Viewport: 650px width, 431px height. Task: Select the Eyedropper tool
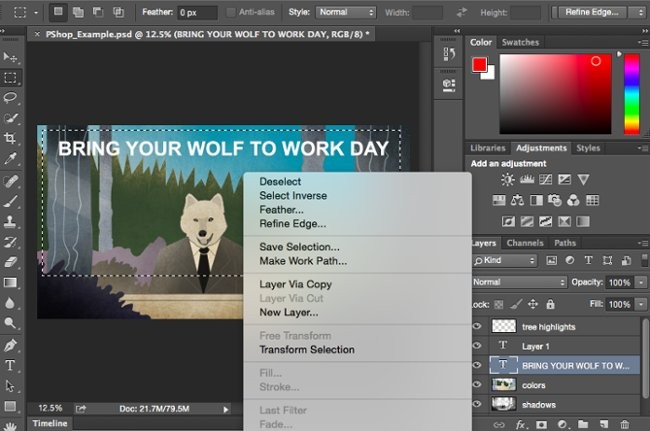click(11, 159)
